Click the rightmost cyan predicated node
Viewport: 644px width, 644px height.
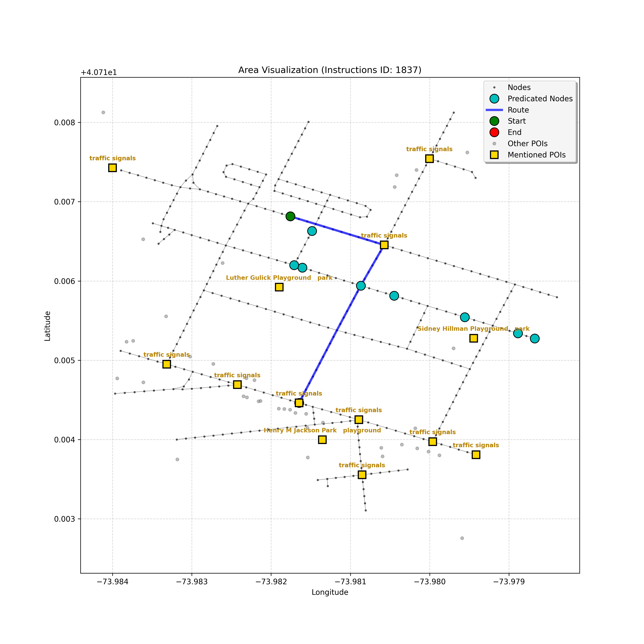click(535, 339)
